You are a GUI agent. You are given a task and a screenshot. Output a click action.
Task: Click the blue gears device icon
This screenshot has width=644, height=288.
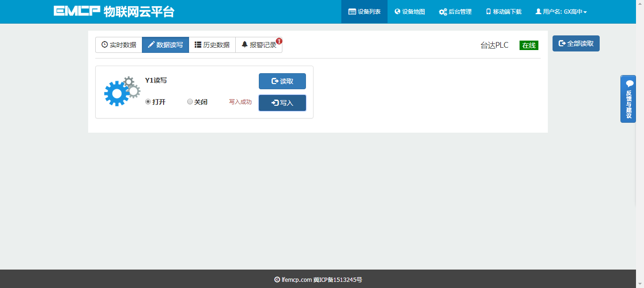pyautogui.click(x=122, y=91)
